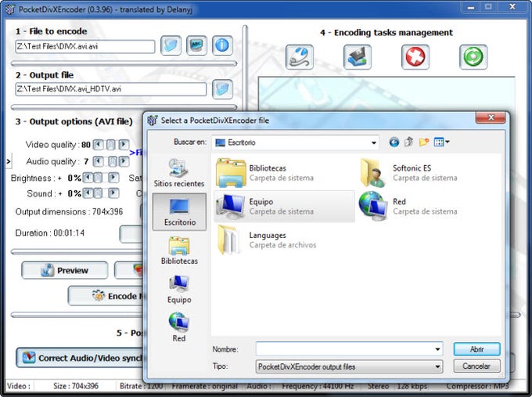Click the Video quality slider handle
This screenshot has width=532, height=397.
coord(110,145)
